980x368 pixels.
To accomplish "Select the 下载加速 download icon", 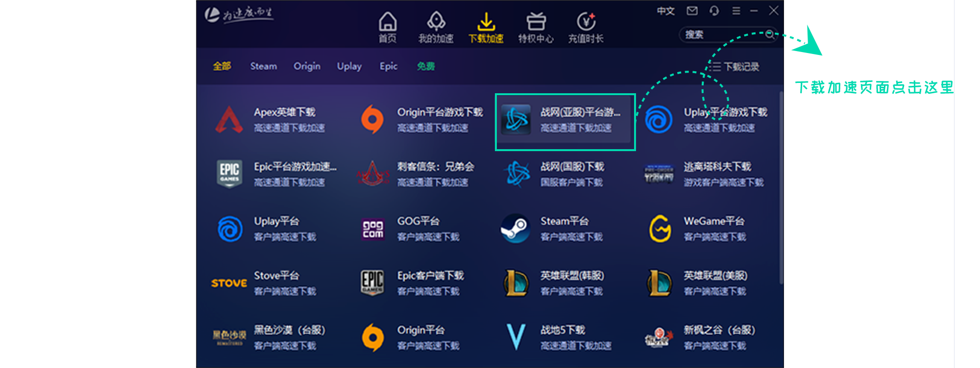I will point(486,22).
